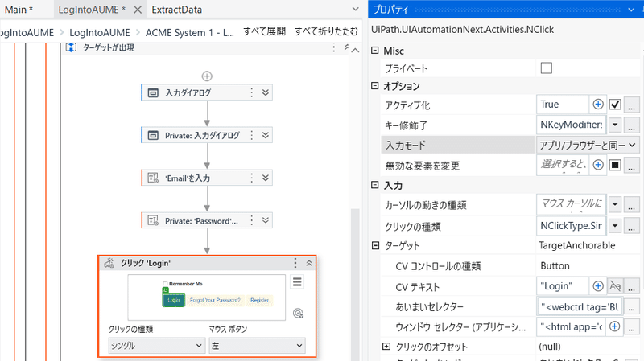The image size is (644, 361).
Task: Open options menu of クリック 'Login' activity
Action: coord(295,263)
